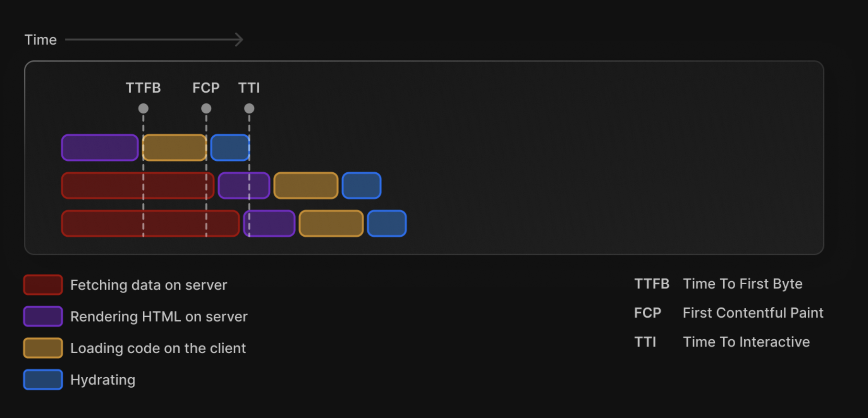Screen dimensions: 868x418
Task: Click the blue block in the middle row
Action: [362, 185]
